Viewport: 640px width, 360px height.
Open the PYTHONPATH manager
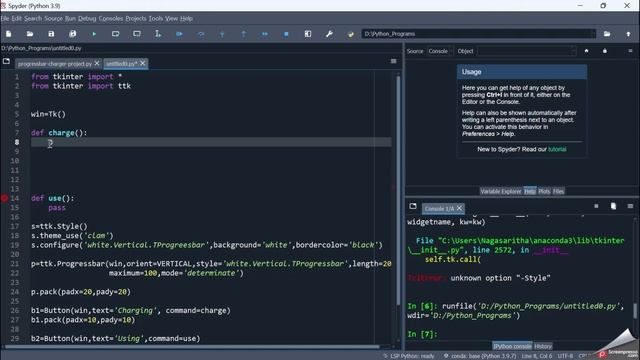[x=351, y=34]
